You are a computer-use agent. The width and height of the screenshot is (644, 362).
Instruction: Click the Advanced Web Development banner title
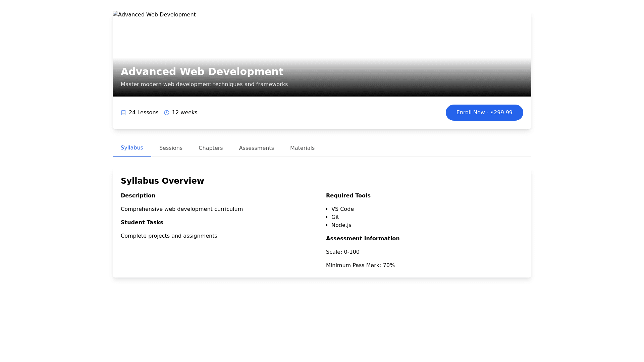pos(202,72)
